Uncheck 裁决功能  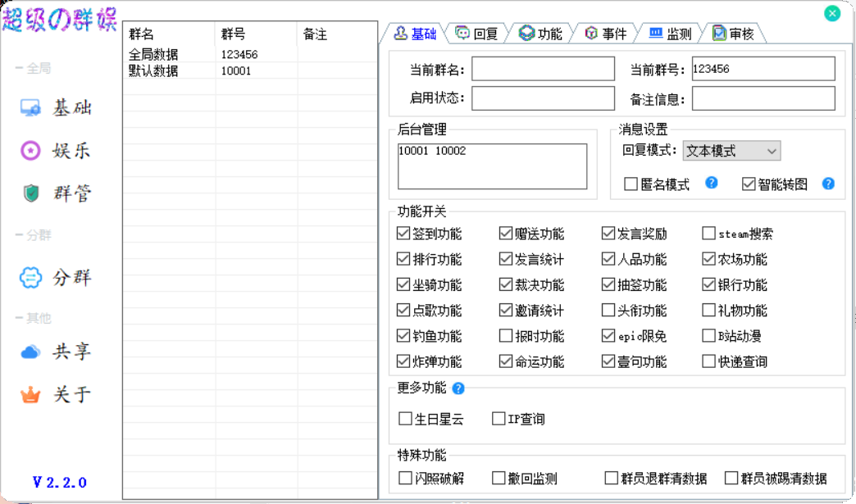506,284
